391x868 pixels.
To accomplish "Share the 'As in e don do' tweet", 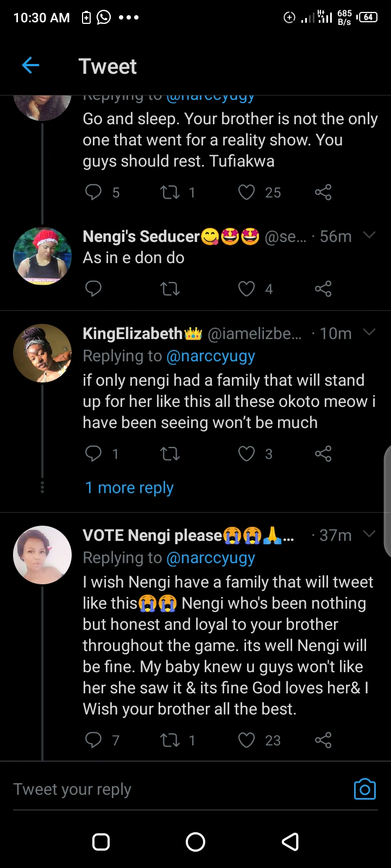I will [323, 289].
